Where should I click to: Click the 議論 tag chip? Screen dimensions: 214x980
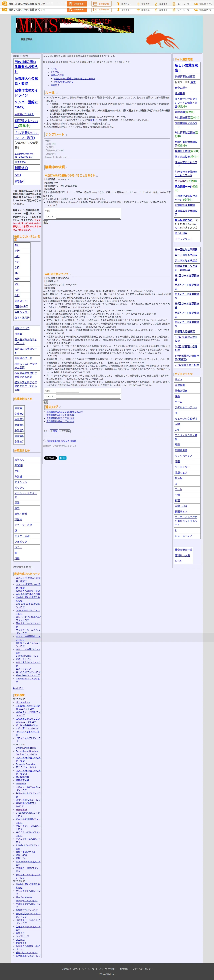(x=54, y=431)
